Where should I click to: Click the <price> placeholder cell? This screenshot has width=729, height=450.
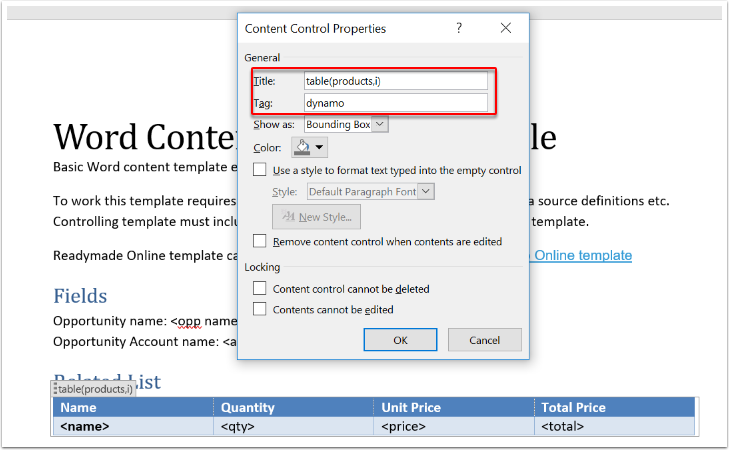pos(452,427)
